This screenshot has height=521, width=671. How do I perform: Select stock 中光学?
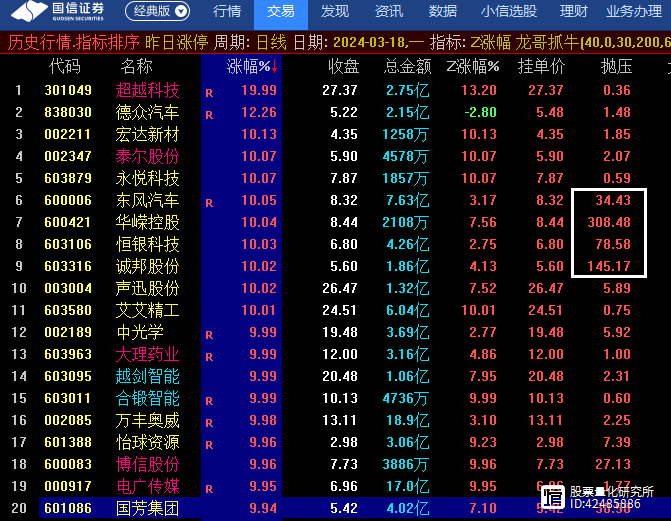[140, 332]
